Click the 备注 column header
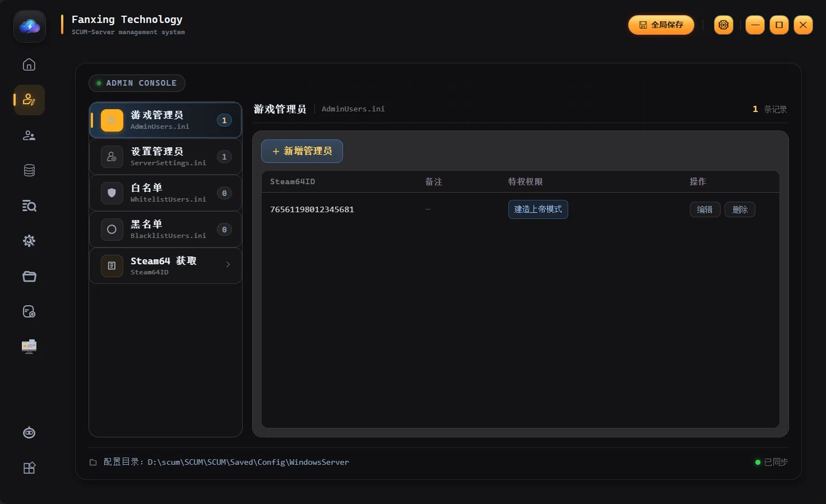Screen dimensions: 826x504 click(x=434, y=181)
